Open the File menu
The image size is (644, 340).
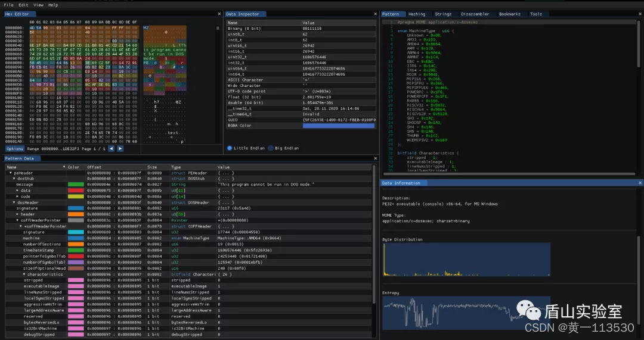[x=8, y=5]
